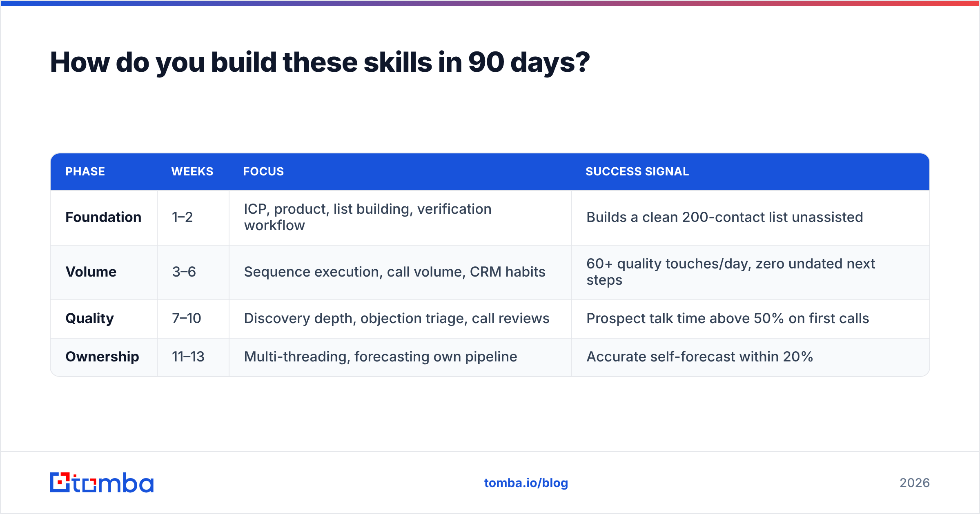
Task: Click the SUCCESS SIGNAL column header
Action: click(637, 171)
